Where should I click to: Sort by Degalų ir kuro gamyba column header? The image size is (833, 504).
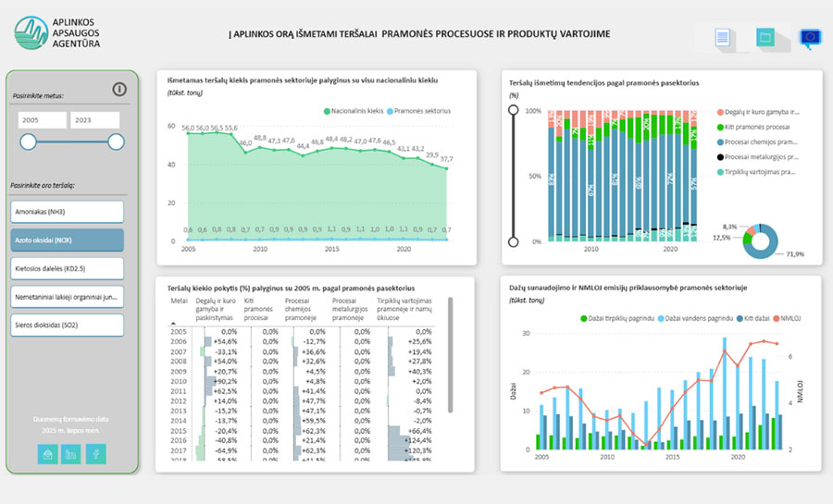[x=215, y=309]
